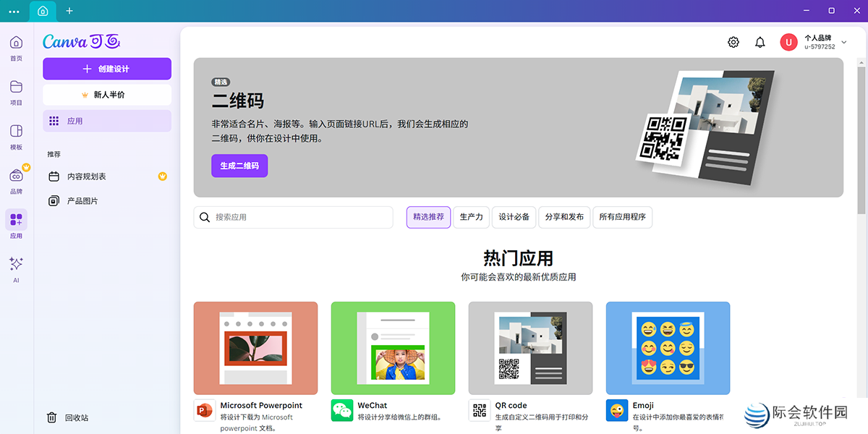Open the Brand (品牌) sidebar icon
This screenshot has height=434, width=868.
[x=16, y=176]
